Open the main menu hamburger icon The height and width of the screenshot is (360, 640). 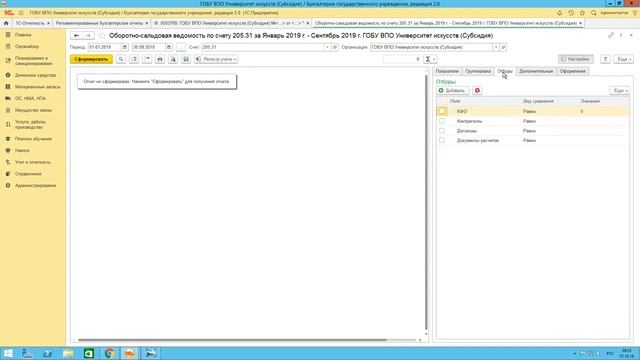[x=21, y=13]
